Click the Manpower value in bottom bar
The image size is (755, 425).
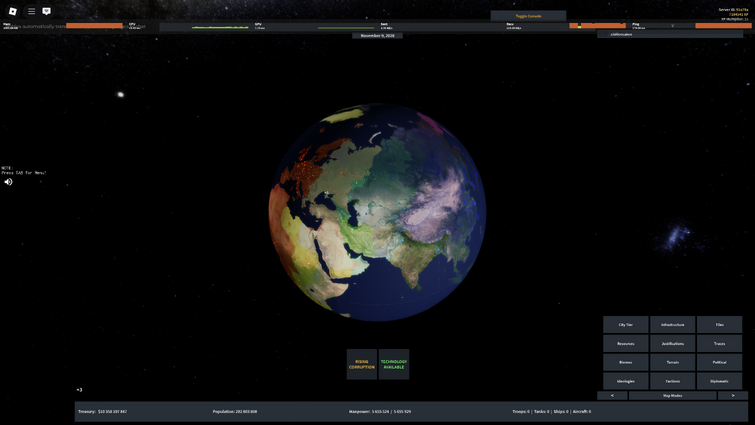click(x=380, y=412)
